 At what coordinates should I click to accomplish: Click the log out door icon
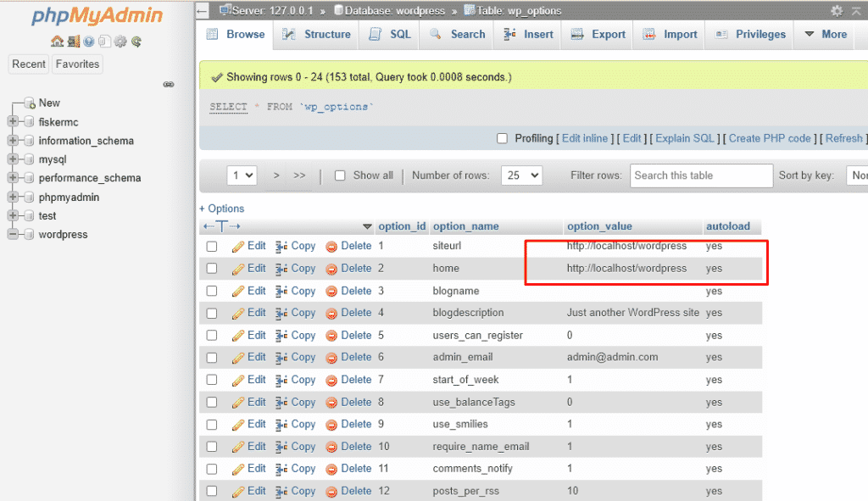pyautogui.click(x=73, y=42)
